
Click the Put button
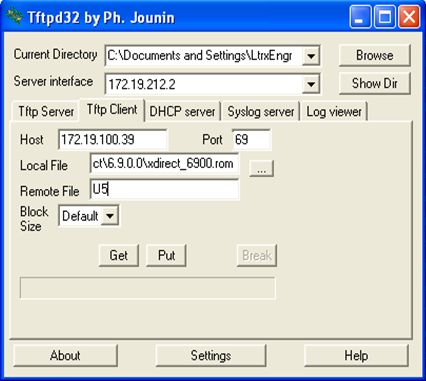[166, 255]
